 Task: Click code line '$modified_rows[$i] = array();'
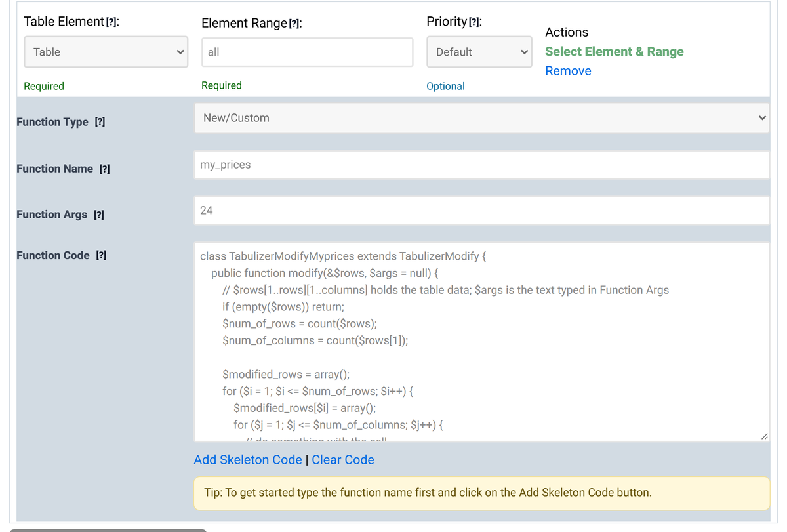click(x=304, y=408)
